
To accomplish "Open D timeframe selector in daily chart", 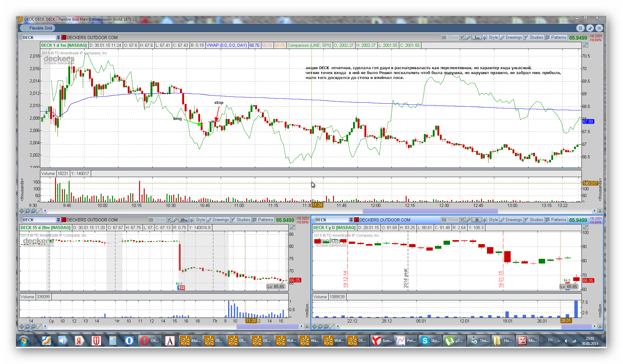I will [x=477, y=220].
